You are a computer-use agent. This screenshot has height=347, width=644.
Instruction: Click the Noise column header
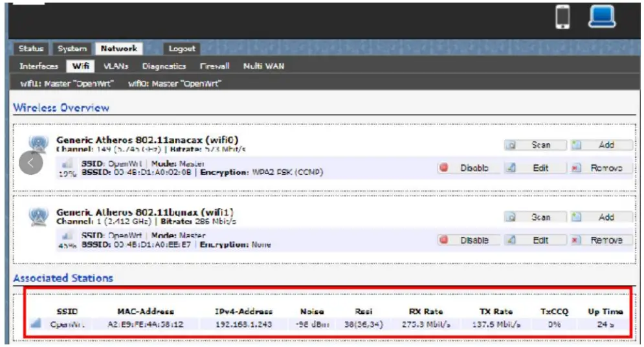click(312, 311)
